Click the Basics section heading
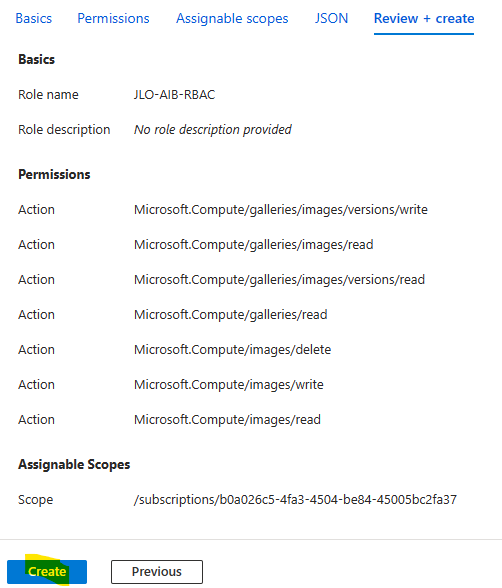502x588 pixels. point(36,59)
